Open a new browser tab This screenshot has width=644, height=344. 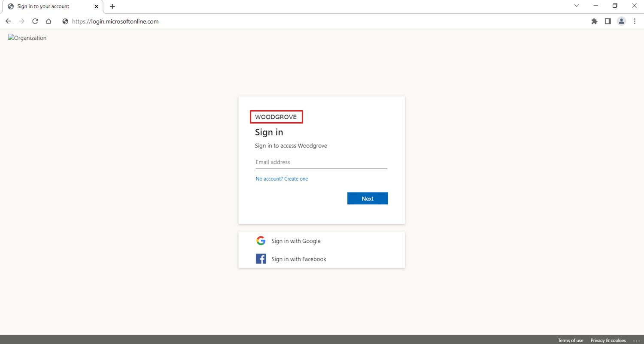coord(112,6)
